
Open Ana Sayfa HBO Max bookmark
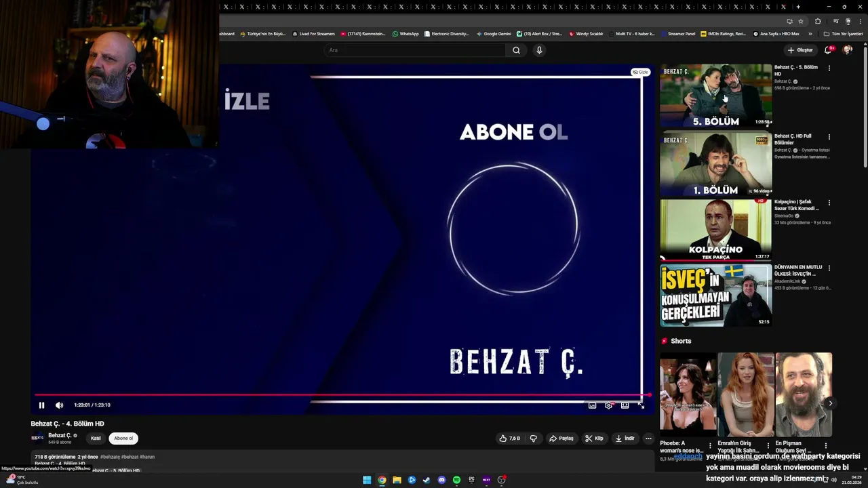pos(776,33)
